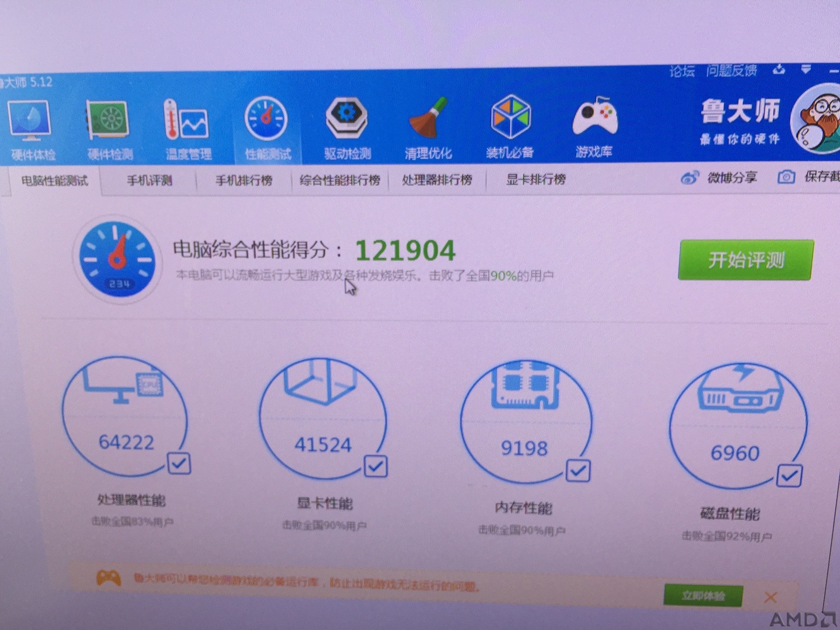Open the 硬件检测 hardware detection icon
Viewport: 840px width, 630px height.
(107, 120)
